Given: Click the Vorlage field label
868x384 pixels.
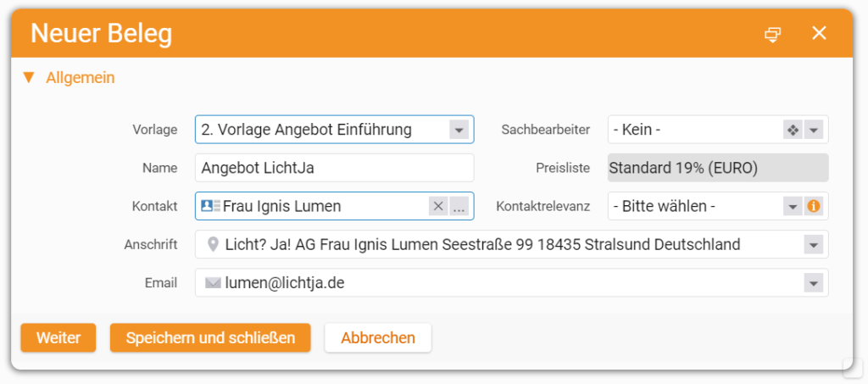Looking at the screenshot, I should click(155, 130).
